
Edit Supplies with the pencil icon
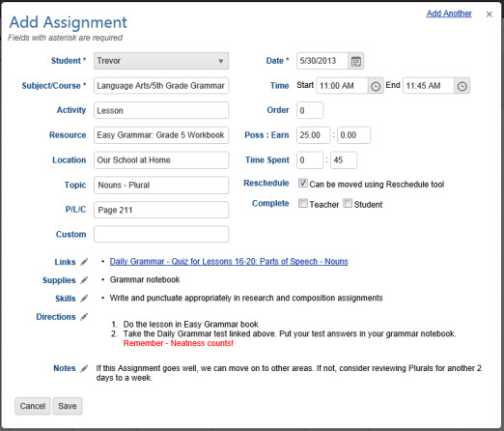coord(84,280)
